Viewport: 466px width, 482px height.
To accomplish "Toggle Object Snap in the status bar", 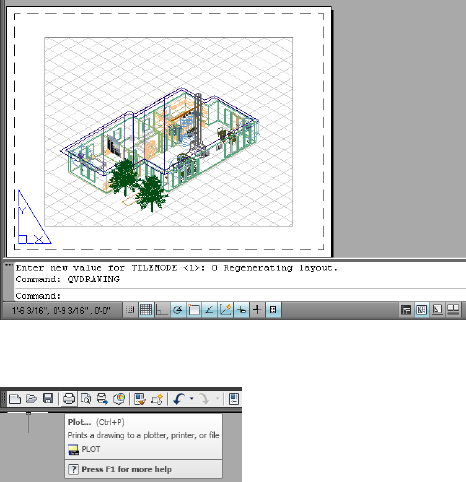I will click(x=194, y=310).
